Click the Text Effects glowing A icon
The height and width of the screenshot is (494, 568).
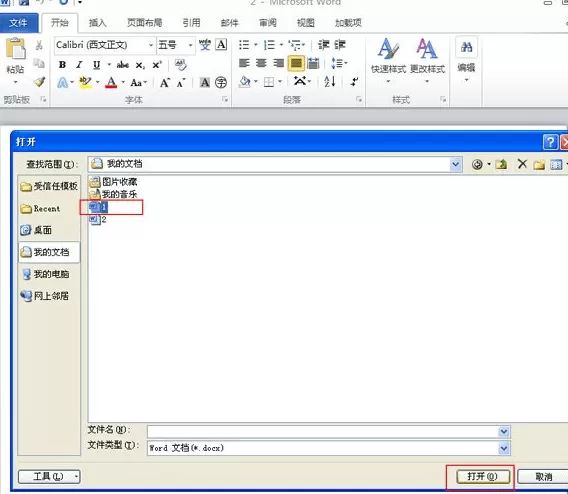[x=63, y=83]
